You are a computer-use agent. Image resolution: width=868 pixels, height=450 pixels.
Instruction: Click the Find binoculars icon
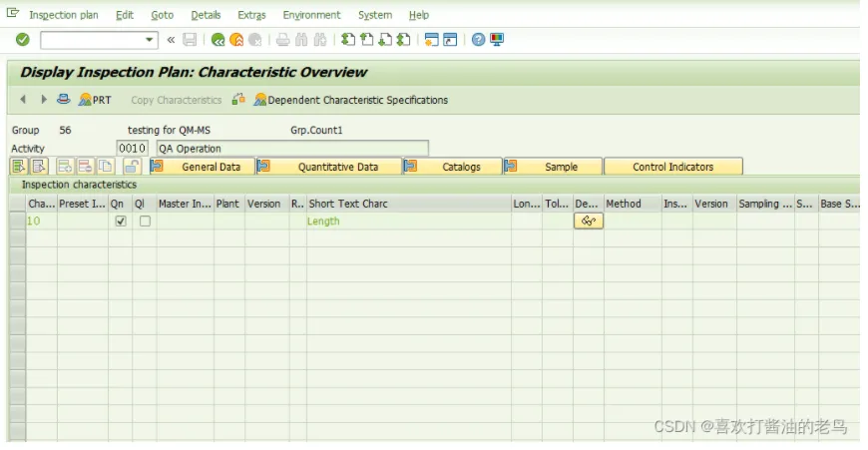pyautogui.click(x=301, y=40)
